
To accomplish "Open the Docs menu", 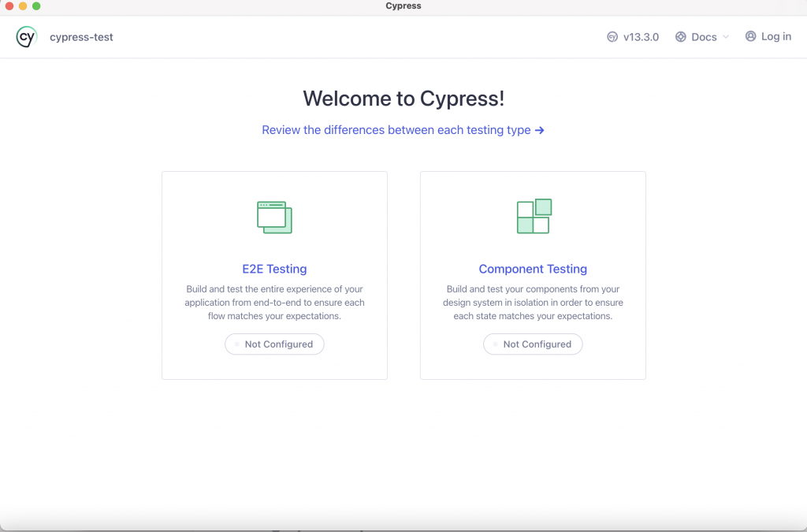I will (702, 37).
